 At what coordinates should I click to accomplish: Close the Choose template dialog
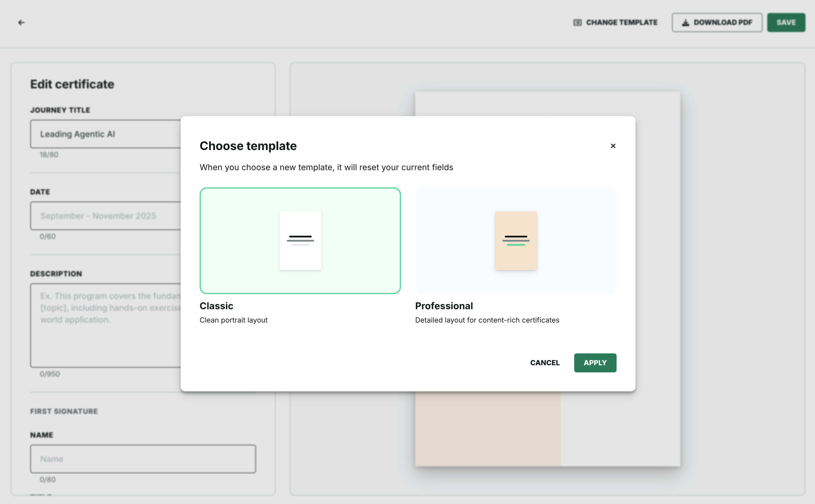coord(613,146)
